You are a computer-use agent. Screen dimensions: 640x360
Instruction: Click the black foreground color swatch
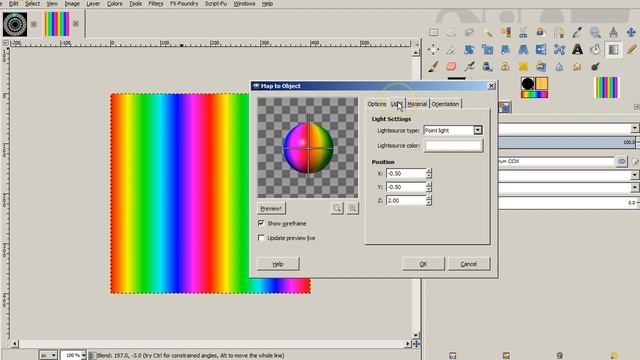click(x=527, y=84)
